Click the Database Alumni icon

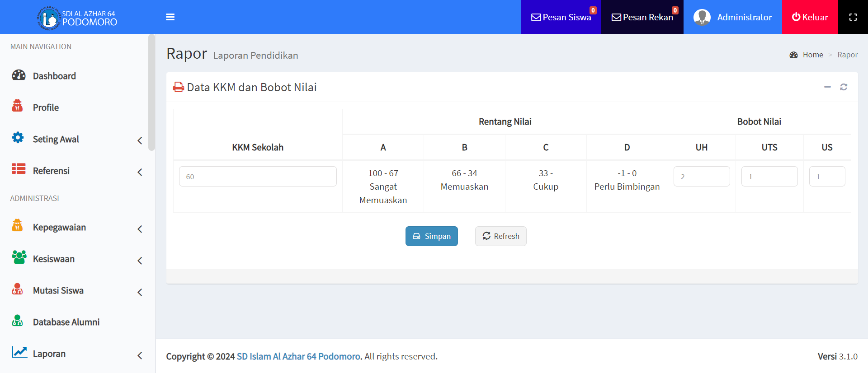pos(18,321)
